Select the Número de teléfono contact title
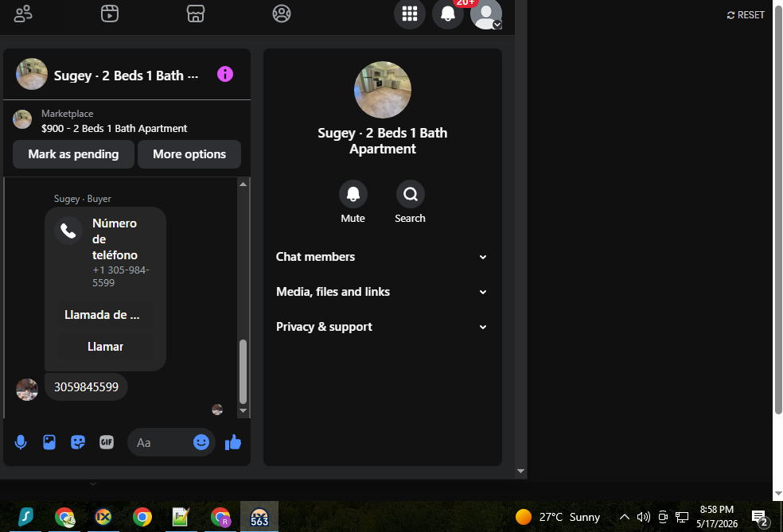 (115, 239)
